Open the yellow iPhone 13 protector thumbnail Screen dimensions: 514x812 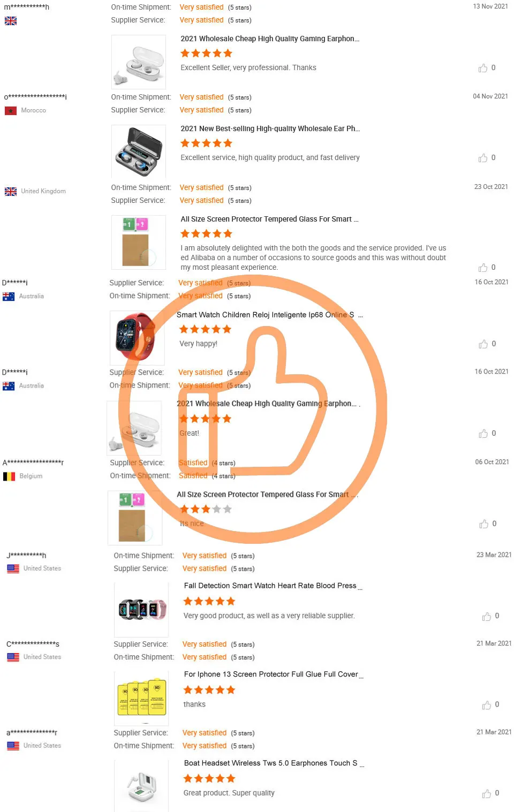(x=141, y=699)
